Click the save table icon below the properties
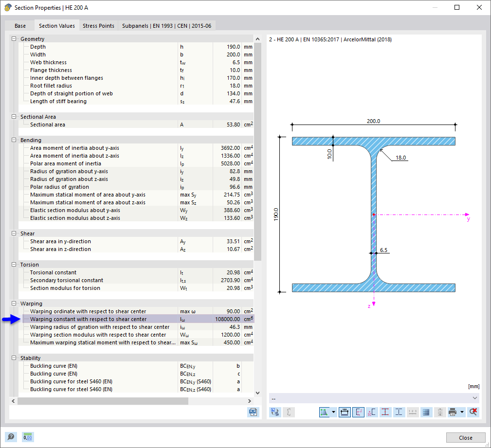The width and height of the screenshot is (491, 448). pos(253,412)
